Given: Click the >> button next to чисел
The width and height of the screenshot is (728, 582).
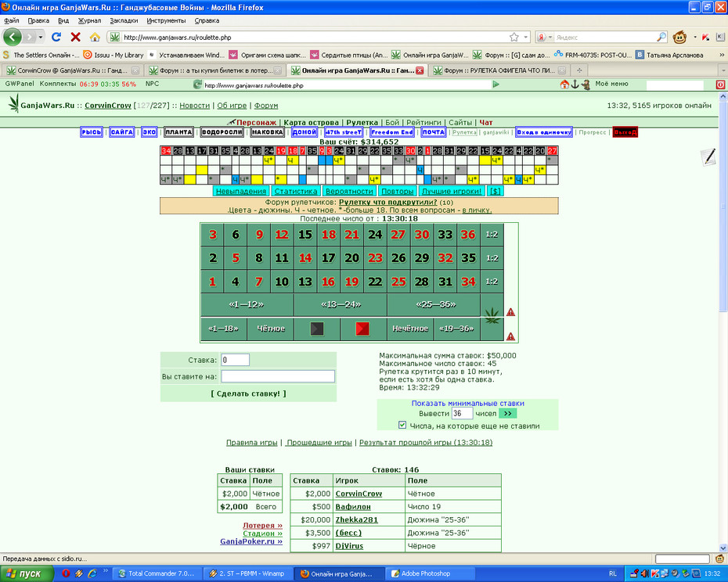Looking at the screenshot, I should (x=507, y=414).
